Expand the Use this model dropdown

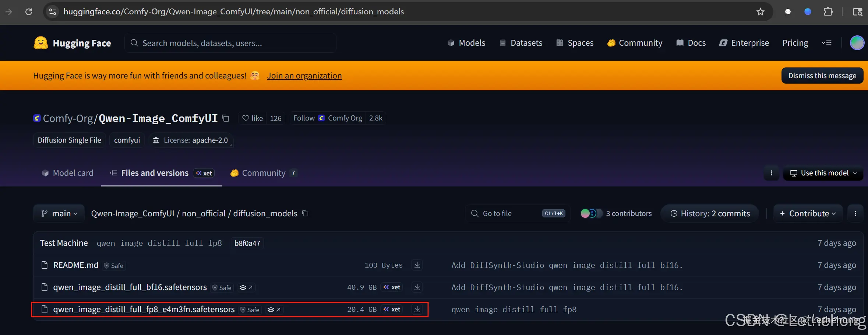pos(823,173)
